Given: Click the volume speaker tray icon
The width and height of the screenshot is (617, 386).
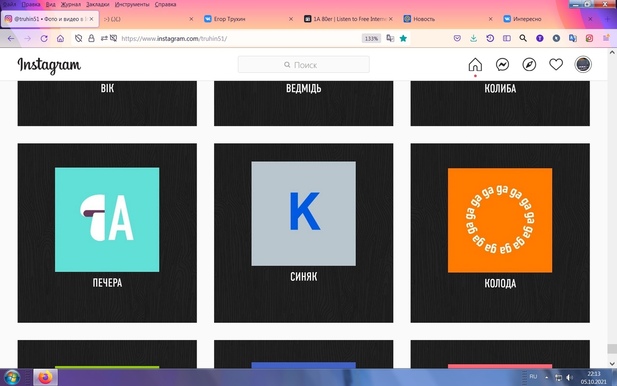Looking at the screenshot, I should [x=569, y=377].
